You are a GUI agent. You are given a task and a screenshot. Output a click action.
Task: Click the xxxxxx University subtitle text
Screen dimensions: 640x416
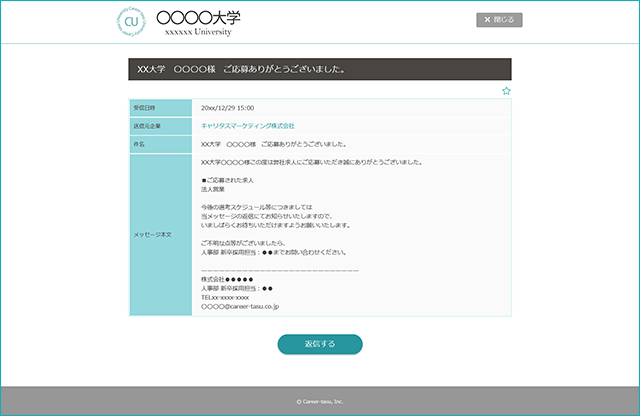coord(198,32)
